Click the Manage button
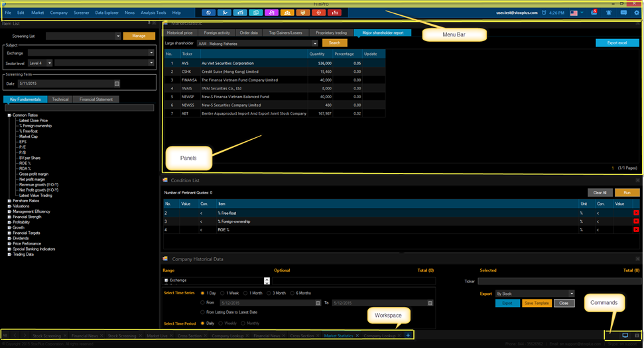Screen dimensions: 644x348 [x=139, y=36]
